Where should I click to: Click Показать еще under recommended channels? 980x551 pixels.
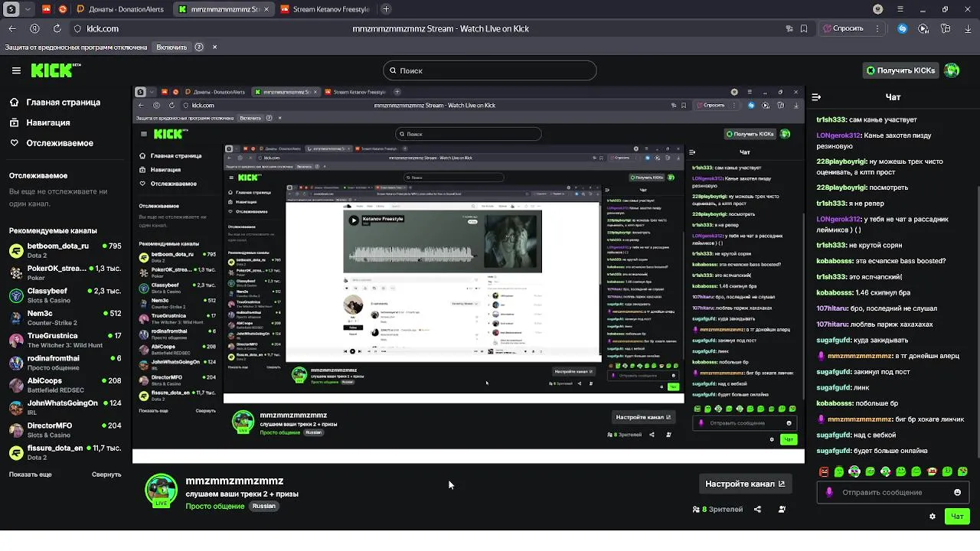pos(31,474)
